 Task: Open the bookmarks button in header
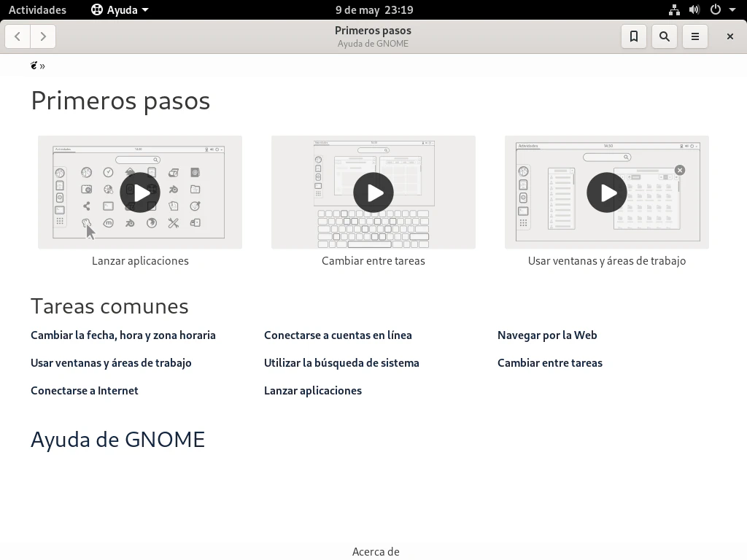(x=634, y=36)
